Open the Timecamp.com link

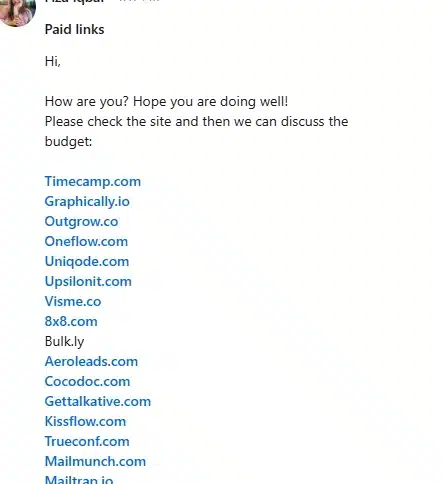coord(93,182)
